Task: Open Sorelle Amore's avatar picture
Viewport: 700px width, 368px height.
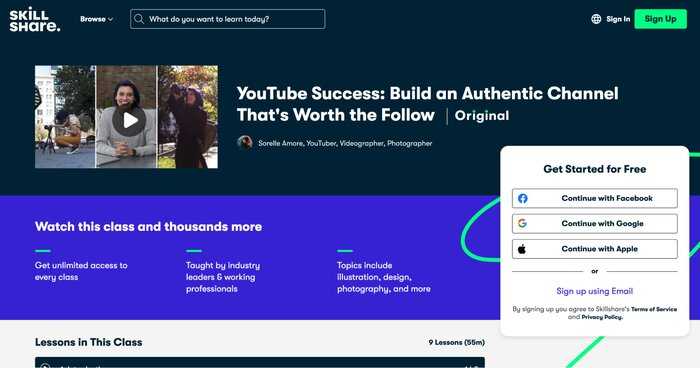Action: (245, 143)
